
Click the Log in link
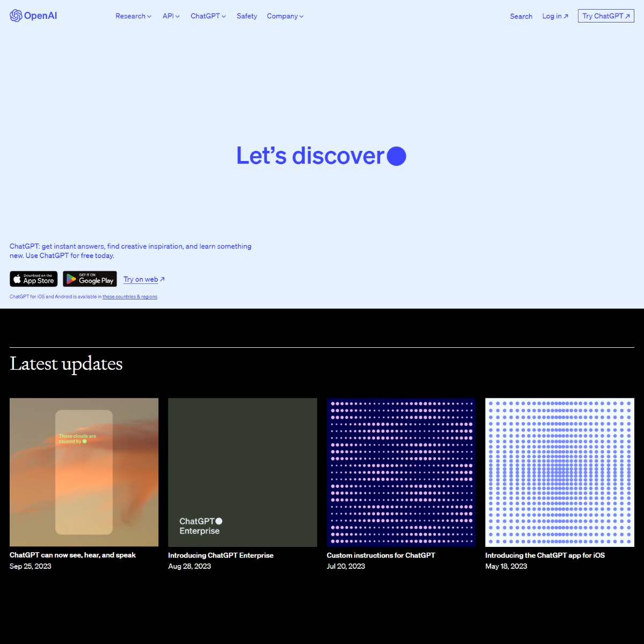coord(555,16)
